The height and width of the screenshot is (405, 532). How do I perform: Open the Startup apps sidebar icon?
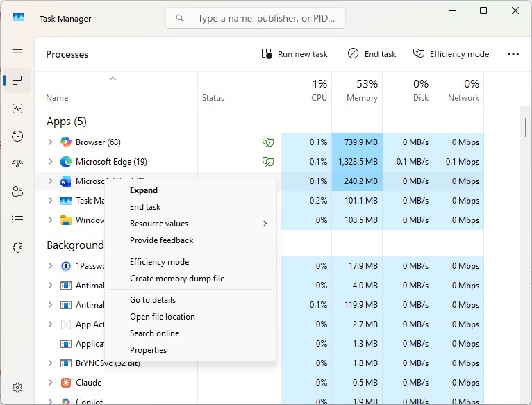(x=17, y=164)
